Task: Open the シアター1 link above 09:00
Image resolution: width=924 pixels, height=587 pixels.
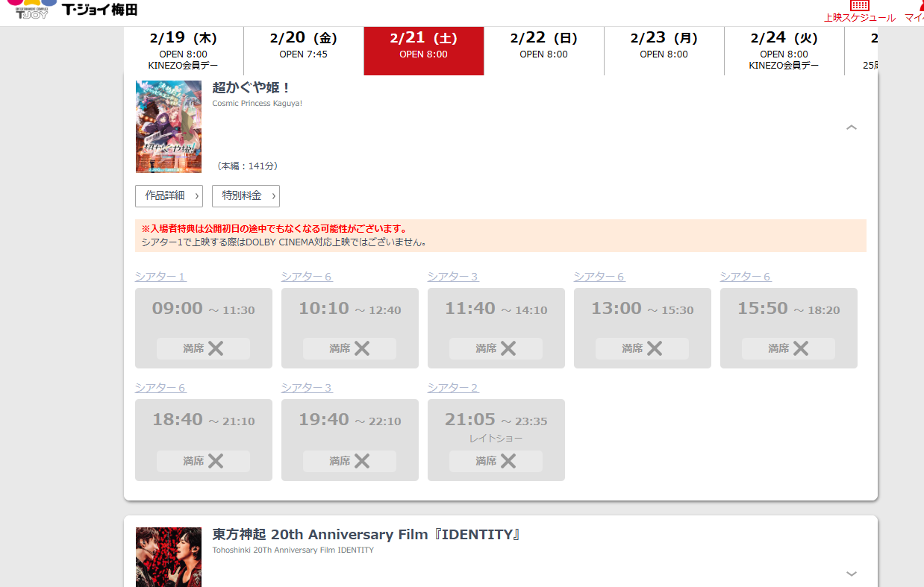Action: (x=160, y=277)
